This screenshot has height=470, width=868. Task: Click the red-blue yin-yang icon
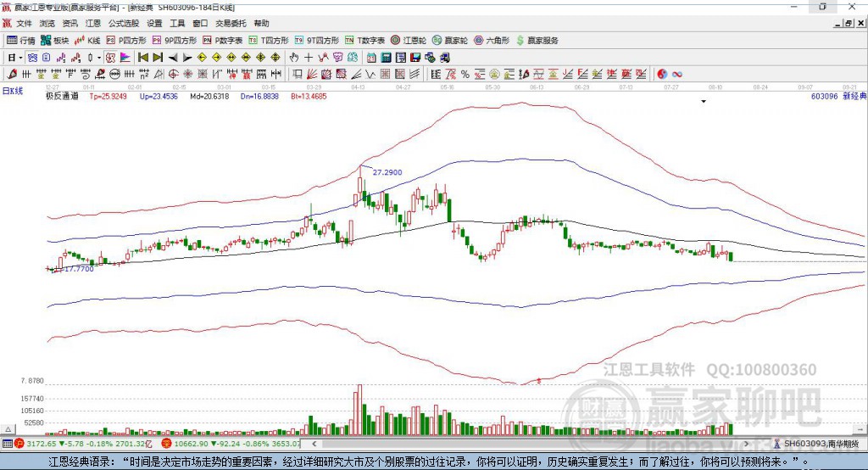(662, 75)
